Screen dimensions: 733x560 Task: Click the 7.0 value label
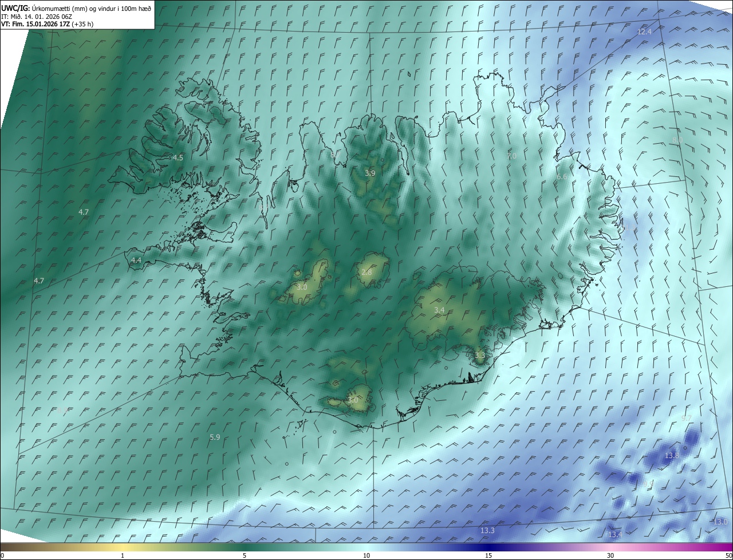tap(511, 156)
